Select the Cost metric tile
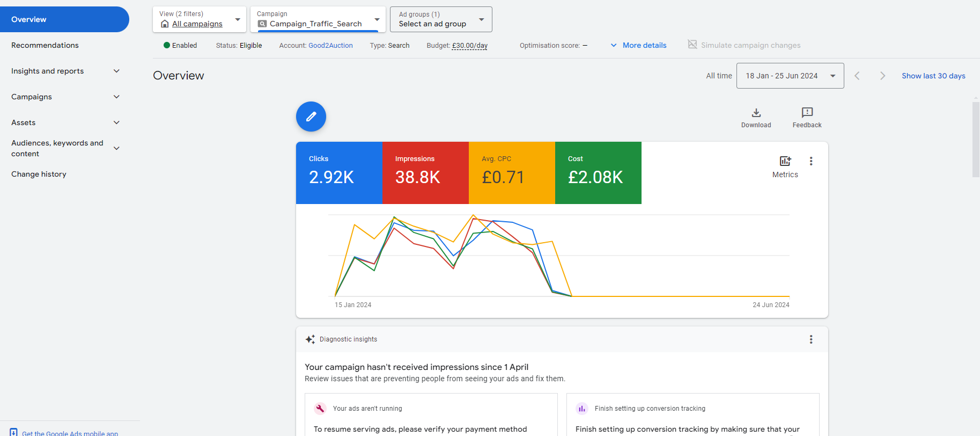The width and height of the screenshot is (980, 436). (598, 173)
